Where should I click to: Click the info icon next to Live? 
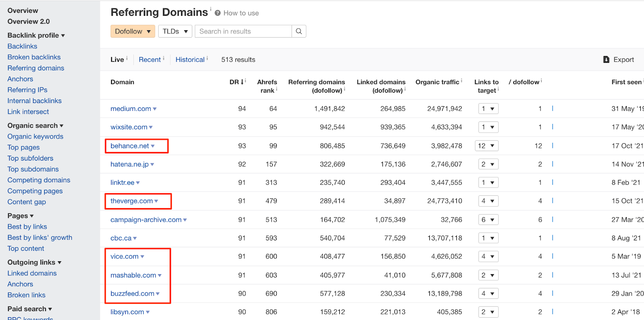127,58
